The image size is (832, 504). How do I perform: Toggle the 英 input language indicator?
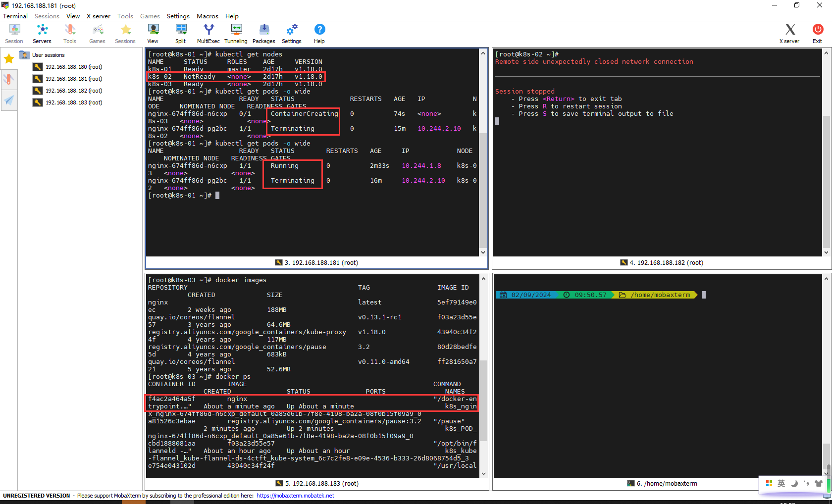click(781, 484)
